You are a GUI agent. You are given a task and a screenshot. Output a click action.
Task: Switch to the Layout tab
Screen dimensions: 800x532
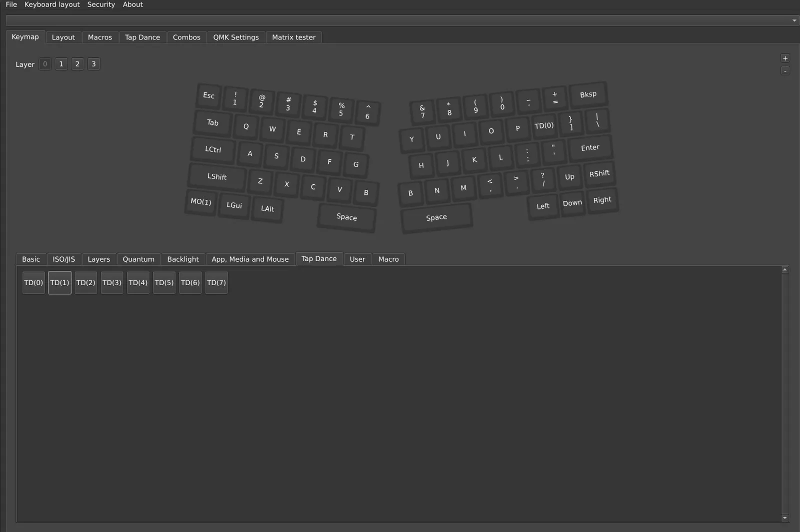point(63,37)
